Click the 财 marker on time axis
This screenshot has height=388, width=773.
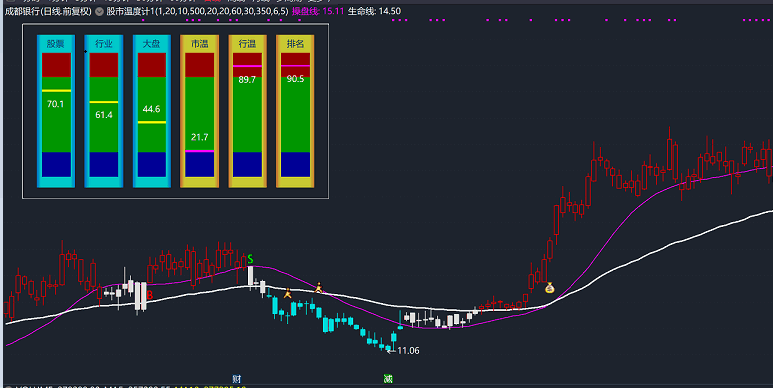(237, 379)
